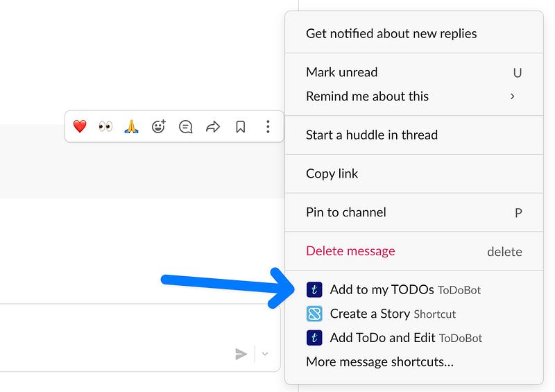This screenshot has width=555, height=392.
Task: Select Create a Story Shortcut entry
Action: pos(413,314)
